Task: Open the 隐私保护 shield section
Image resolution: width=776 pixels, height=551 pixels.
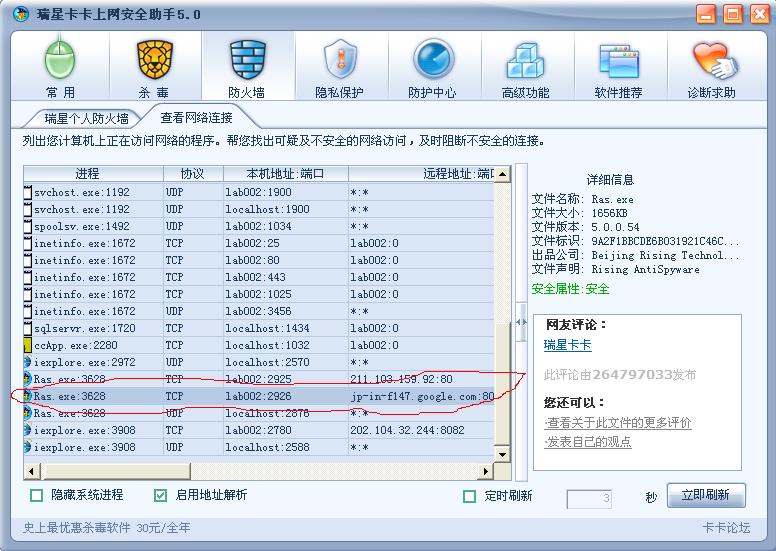Action: click(x=340, y=67)
